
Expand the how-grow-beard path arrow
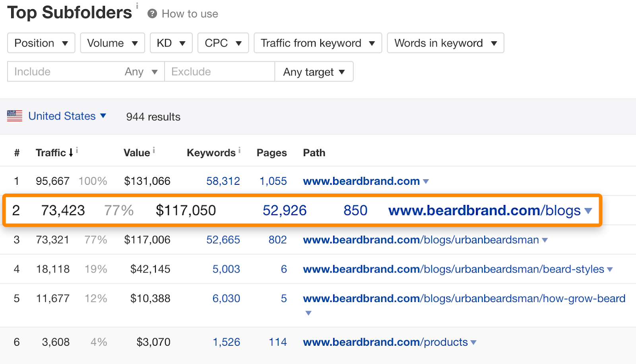308,313
